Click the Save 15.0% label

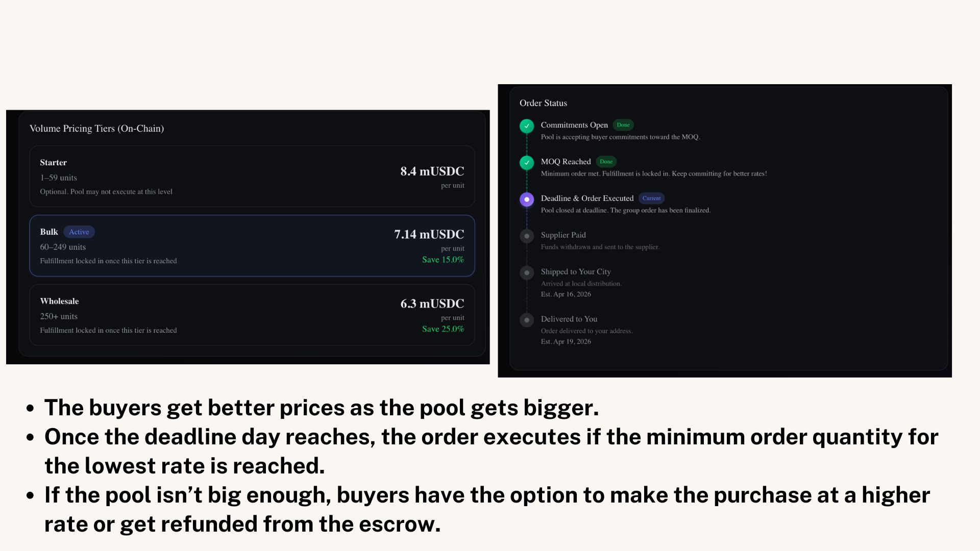[443, 260]
